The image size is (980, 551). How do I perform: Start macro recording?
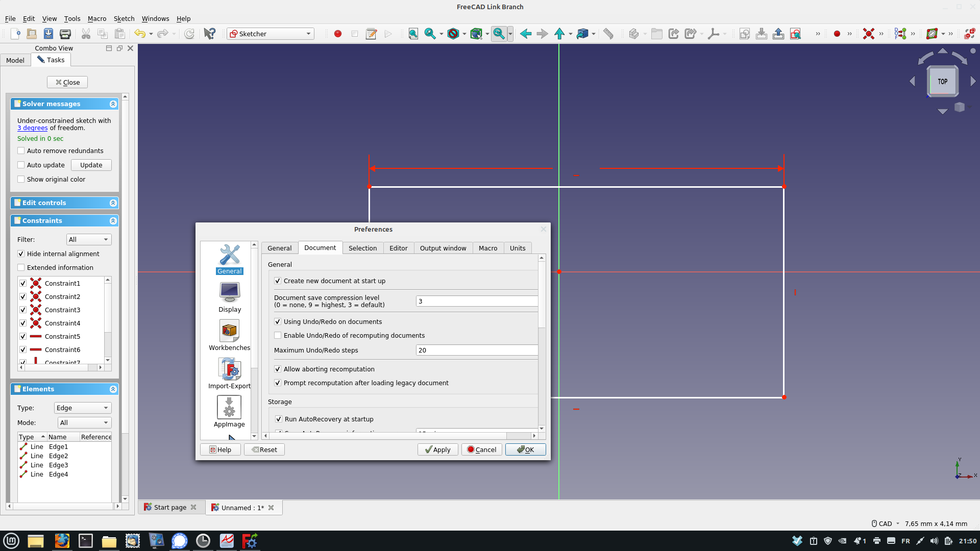pyautogui.click(x=337, y=34)
